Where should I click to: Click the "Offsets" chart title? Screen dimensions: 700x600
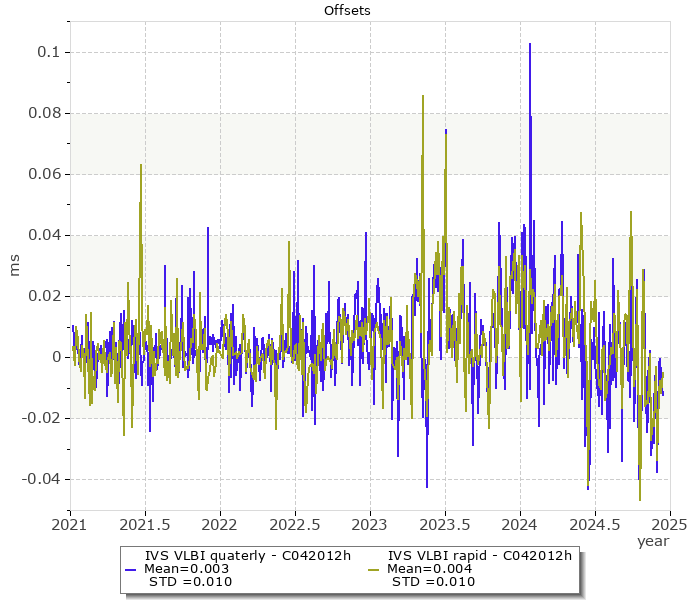(349, 11)
